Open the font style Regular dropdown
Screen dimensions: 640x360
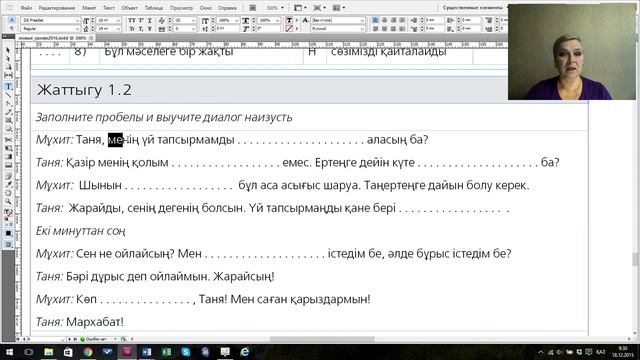(77, 29)
